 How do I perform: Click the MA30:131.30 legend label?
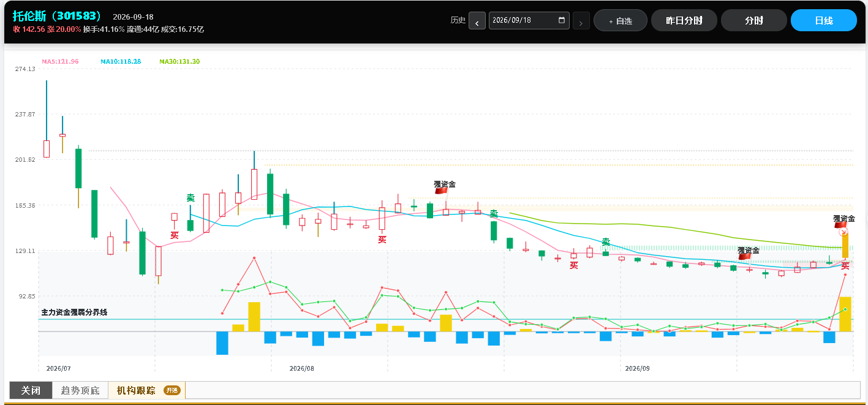179,62
